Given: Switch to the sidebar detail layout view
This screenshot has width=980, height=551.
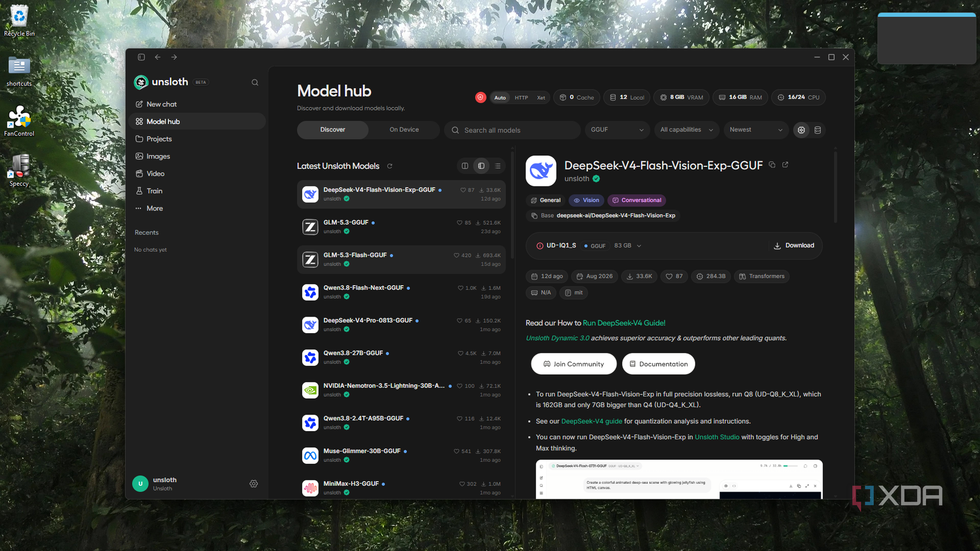Looking at the screenshot, I should point(482,166).
